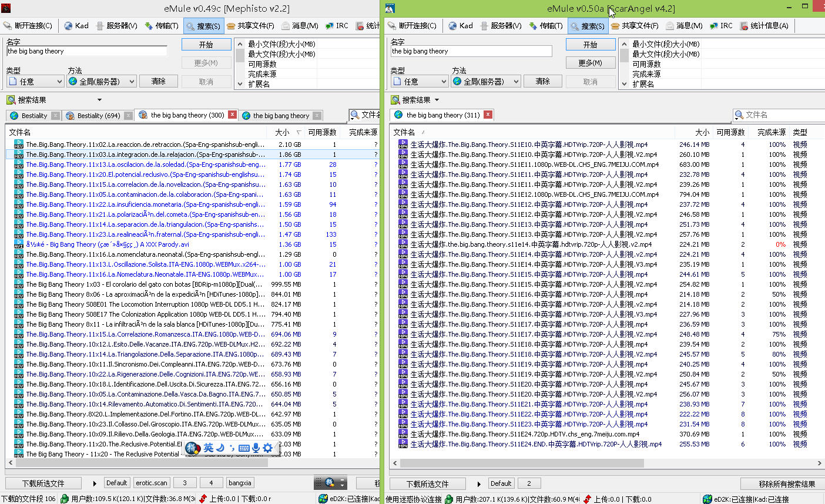The height and width of the screenshot is (504, 825).
Task: Open 消息 in the ScarAngel window toolbar
Action: [684, 25]
